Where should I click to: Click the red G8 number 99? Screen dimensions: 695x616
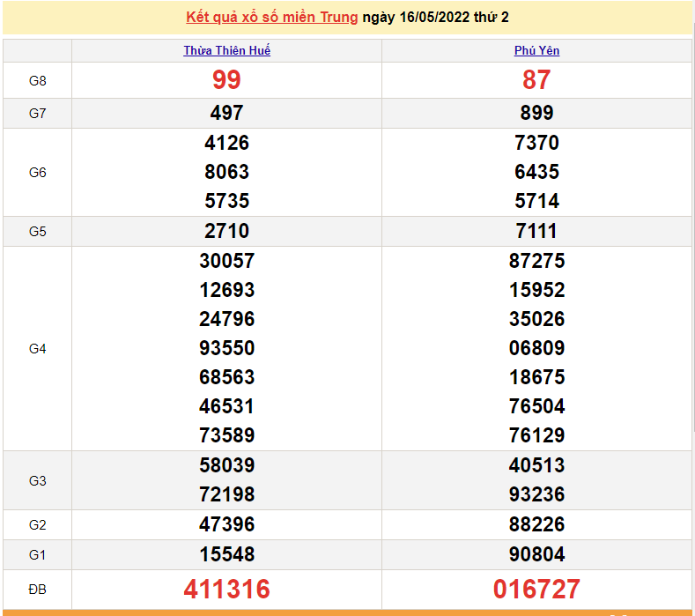(x=226, y=80)
